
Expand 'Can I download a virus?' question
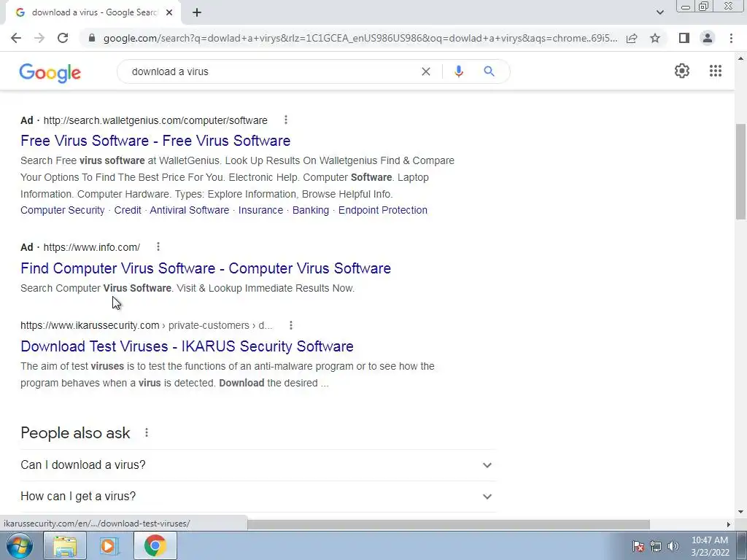[x=258, y=464]
